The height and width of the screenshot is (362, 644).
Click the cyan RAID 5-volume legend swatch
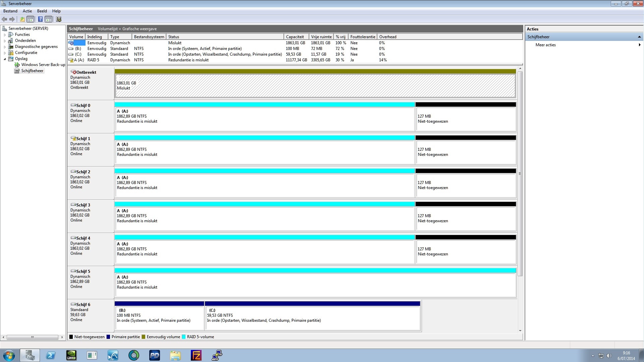point(183,337)
